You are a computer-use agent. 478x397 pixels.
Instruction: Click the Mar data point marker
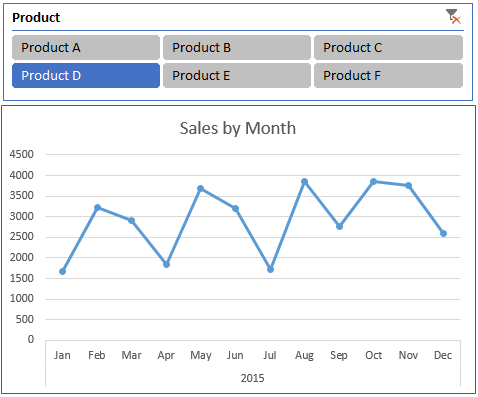click(x=132, y=221)
